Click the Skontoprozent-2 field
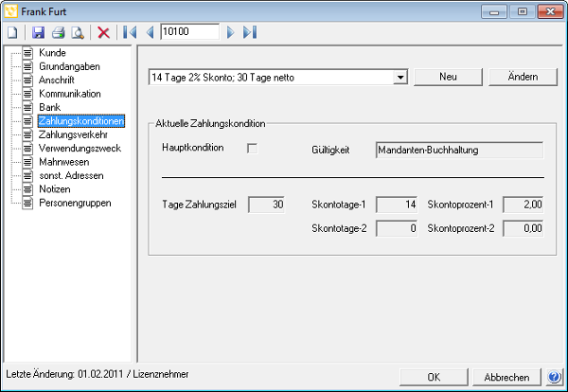This screenshot has width=568, height=392. pos(524,228)
